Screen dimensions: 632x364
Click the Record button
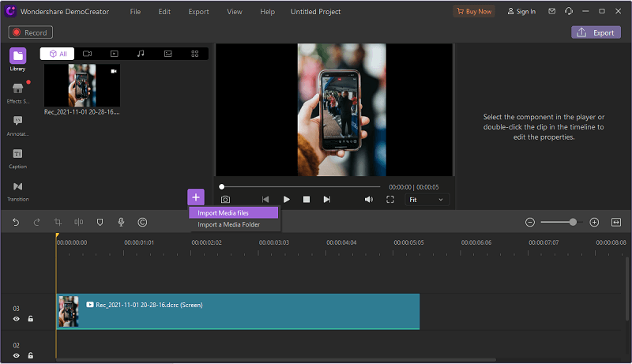click(x=31, y=32)
